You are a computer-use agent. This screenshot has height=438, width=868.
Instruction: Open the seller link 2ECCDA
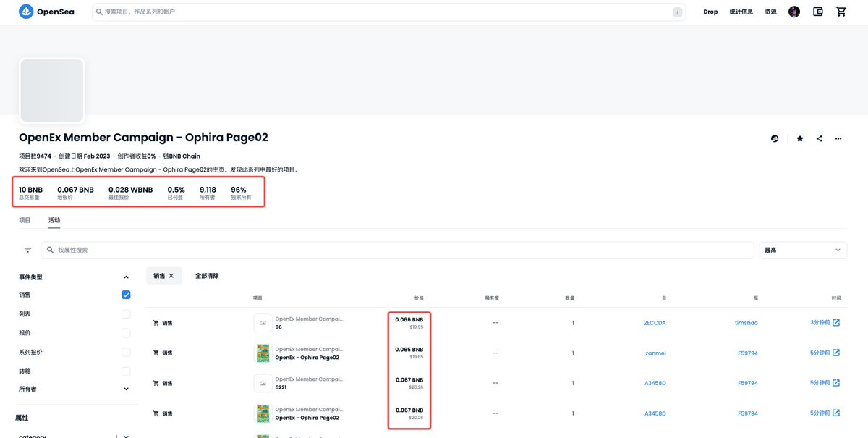pos(655,323)
